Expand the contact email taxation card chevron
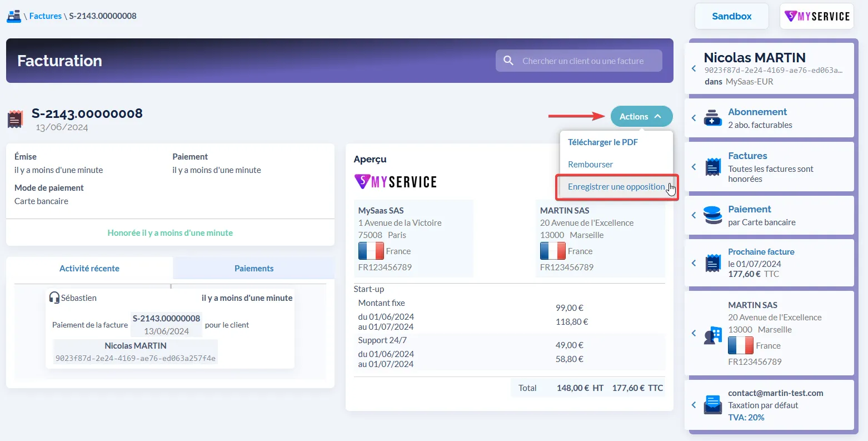Image resolution: width=868 pixels, height=441 pixels. point(694,405)
